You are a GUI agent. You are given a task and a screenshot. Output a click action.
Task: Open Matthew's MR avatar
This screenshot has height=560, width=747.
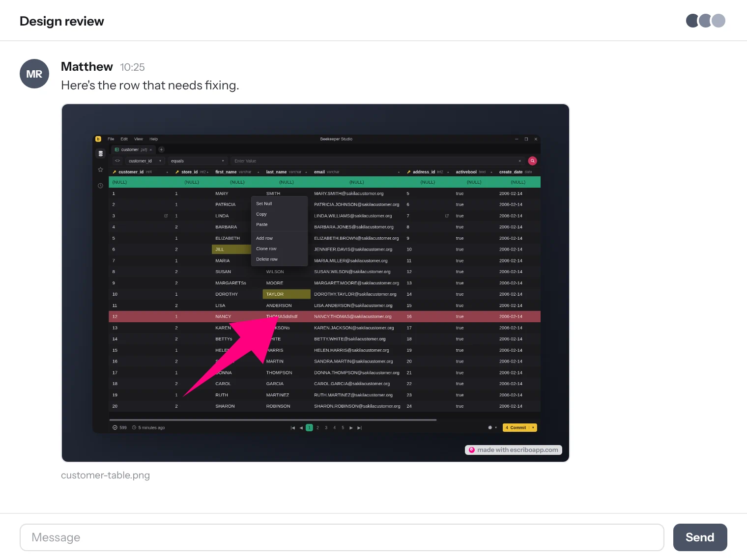point(34,74)
